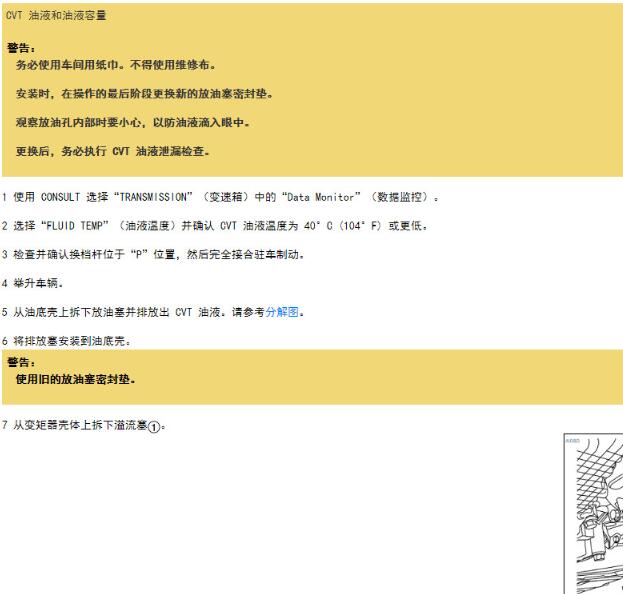
Task: Click step 3 text '检查并确认换档杆位于'
Action: (x=69, y=254)
